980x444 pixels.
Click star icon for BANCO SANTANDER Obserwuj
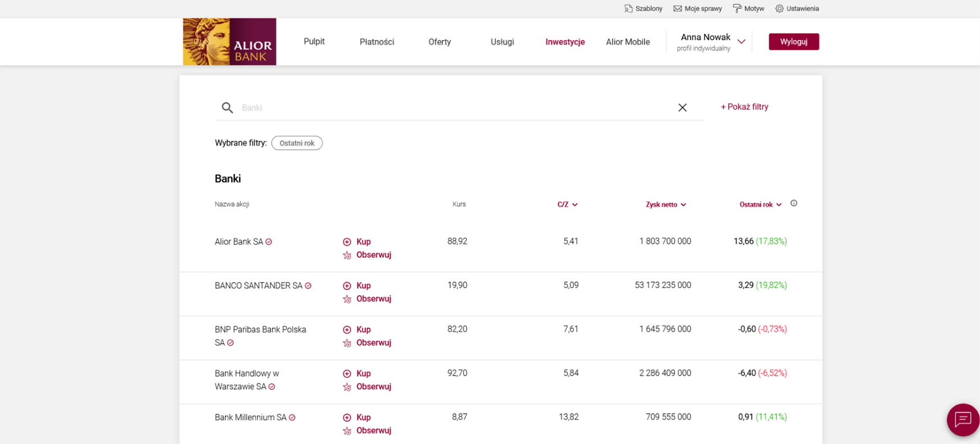[347, 299]
